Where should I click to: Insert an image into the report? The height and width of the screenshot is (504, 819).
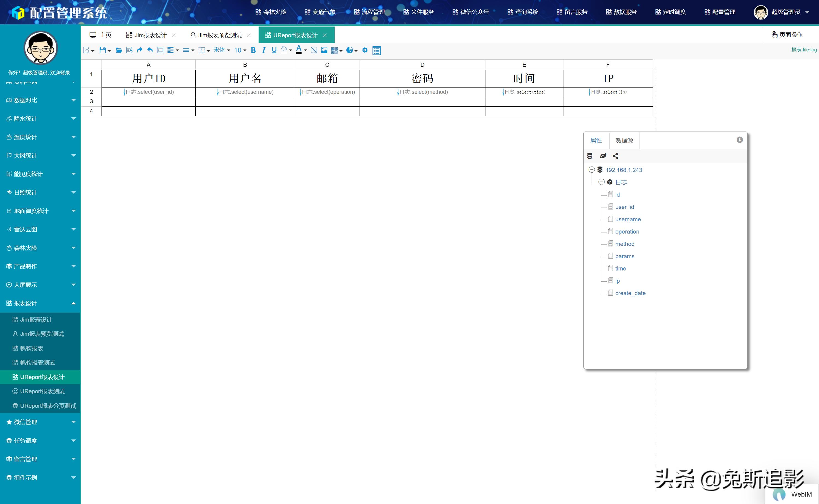click(x=324, y=50)
